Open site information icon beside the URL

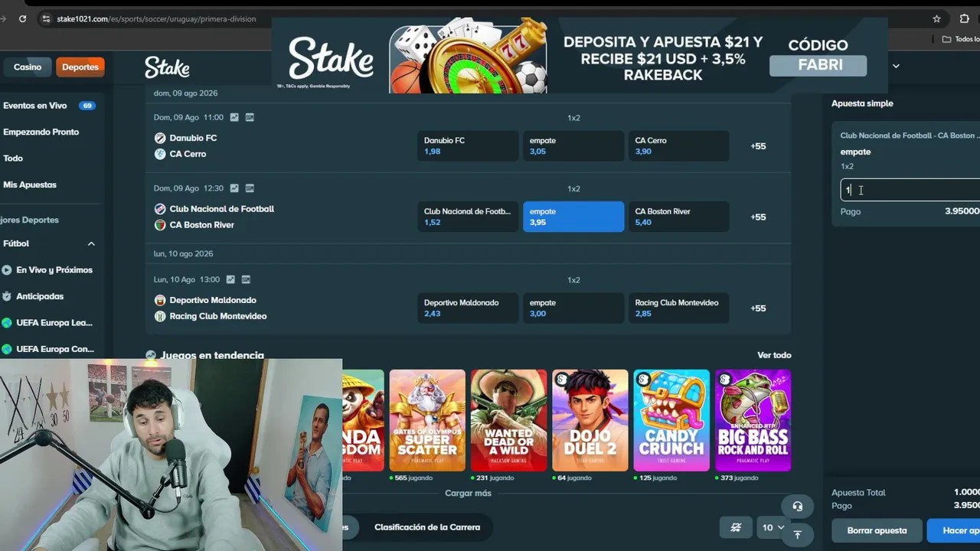click(46, 18)
